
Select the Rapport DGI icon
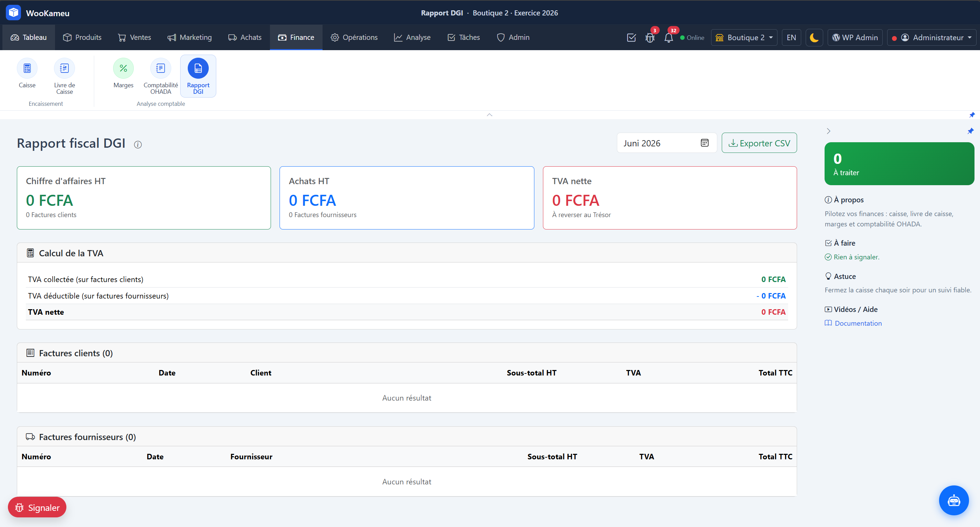click(x=198, y=68)
